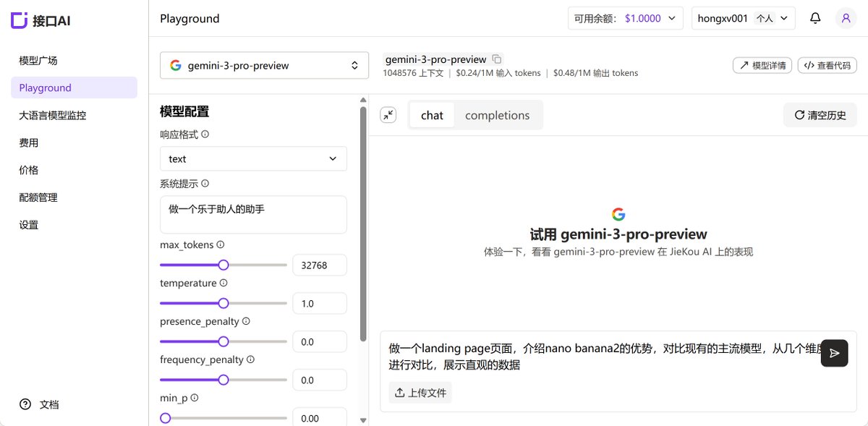Collapse the chat panel with the shrink icon
Image resolution: width=868 pixels, height=426 pixels.
(x=388, y=115)
